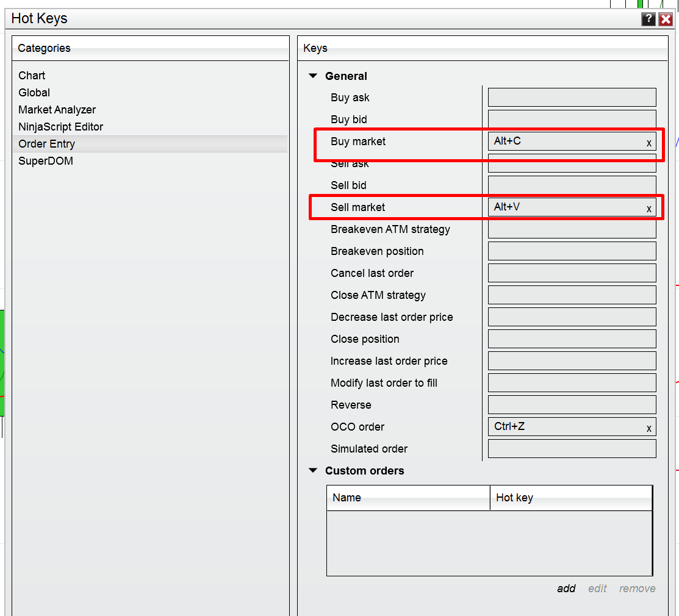Select the Global category

coord(150,93)
